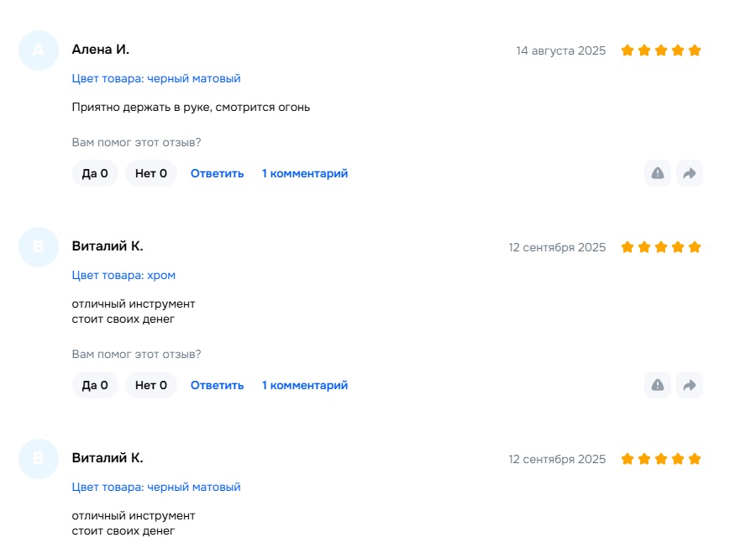The height and width of the screenshot is (559, 756).
Task: Click Алена И.'s avatar circle
Action: coord(39,50)
